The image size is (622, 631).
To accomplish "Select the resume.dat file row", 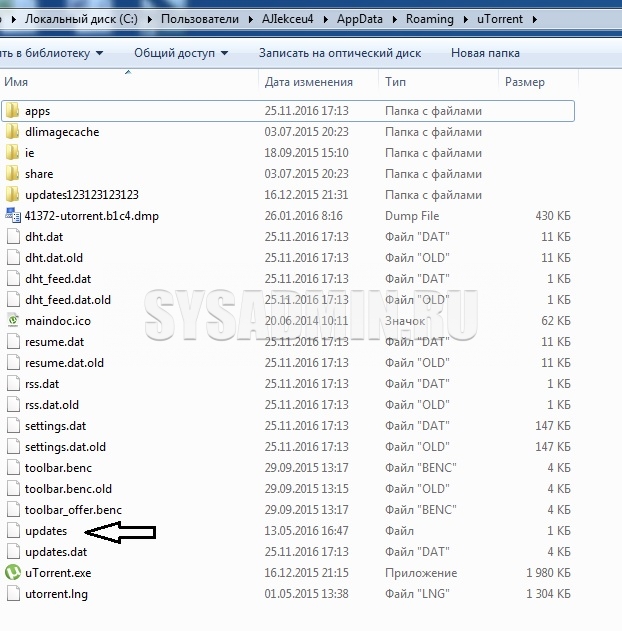I will pos(54,342).
